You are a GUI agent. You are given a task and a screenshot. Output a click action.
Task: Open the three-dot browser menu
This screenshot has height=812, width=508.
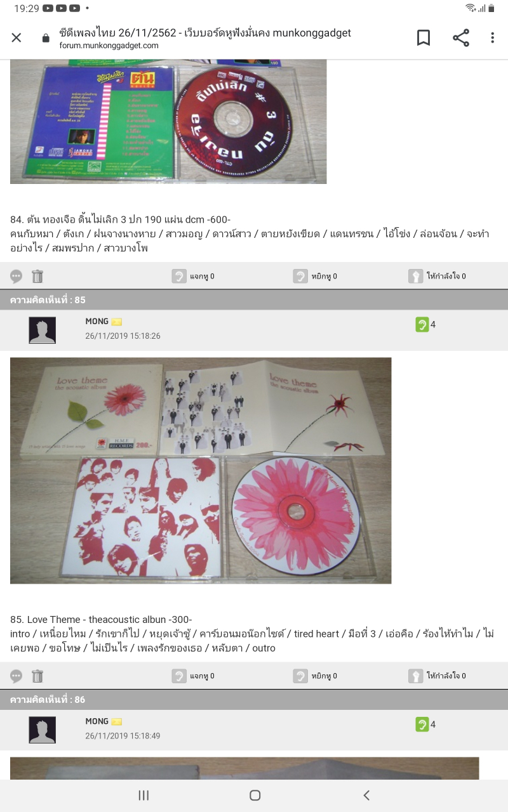coord(492,37)
